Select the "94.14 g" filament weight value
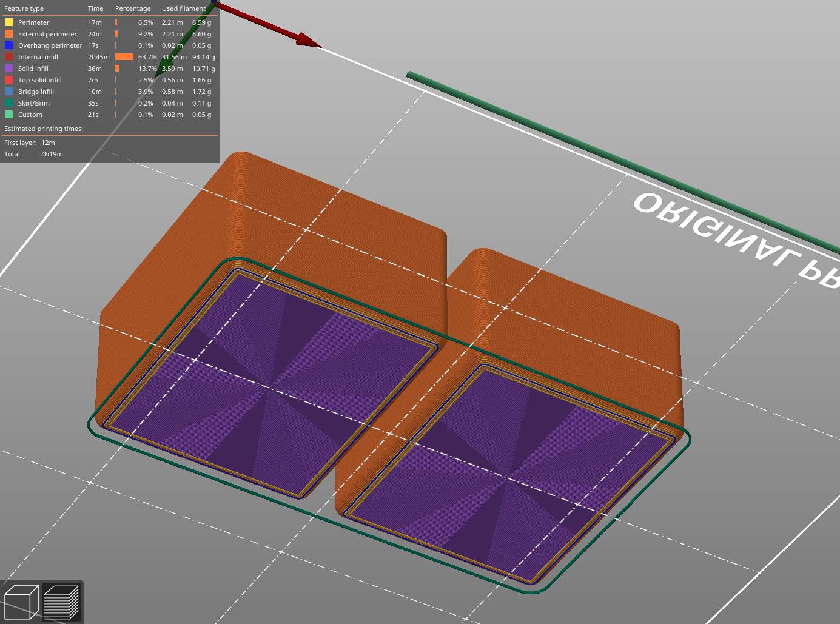The width and height of the screenshot is (840, 624). [x=204, y=57]
